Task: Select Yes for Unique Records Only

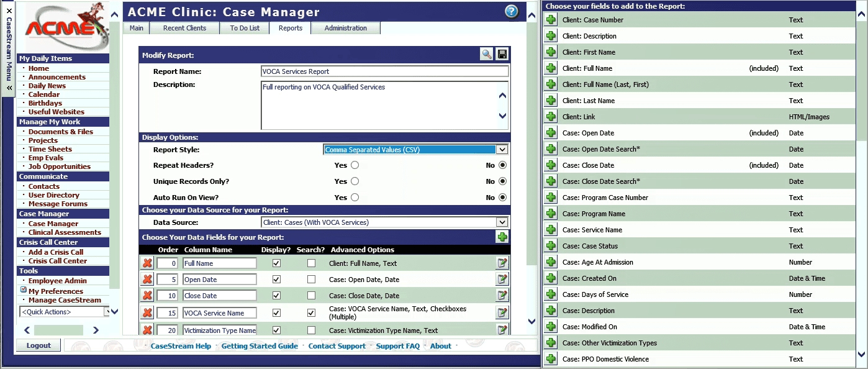Action: (x=355, y=181)
